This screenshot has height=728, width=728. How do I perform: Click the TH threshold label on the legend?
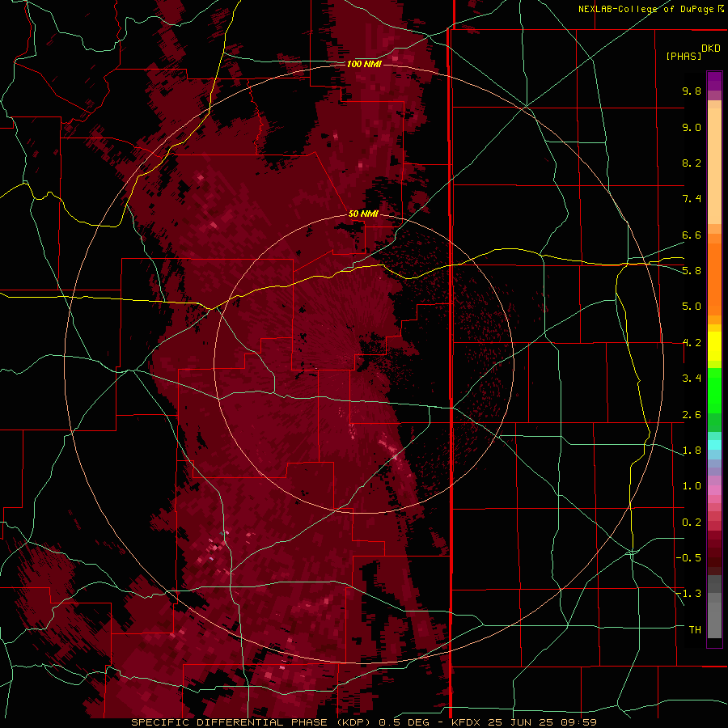click(695, 630)
